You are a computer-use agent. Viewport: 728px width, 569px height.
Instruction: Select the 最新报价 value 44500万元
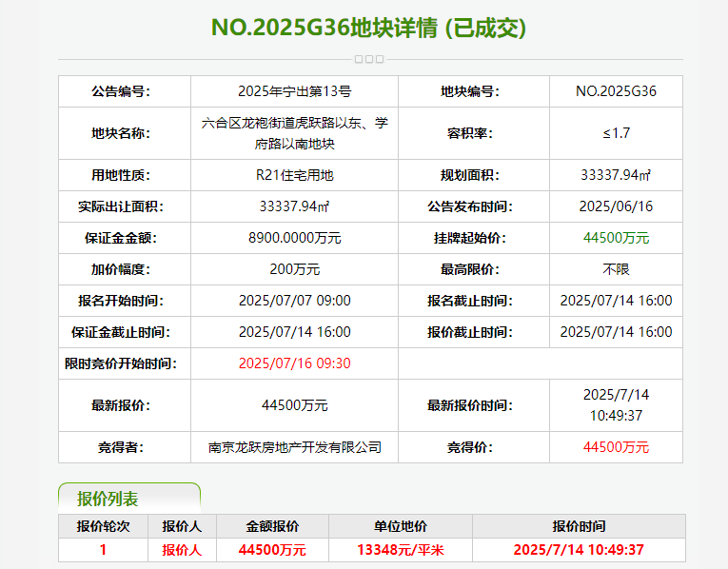coord(294,405)
